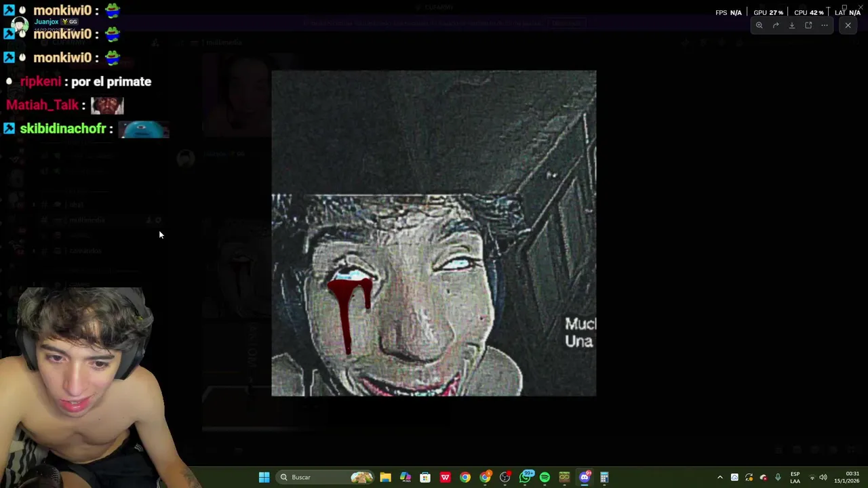
Task: Switch to OBS Studio on the taskbar
Action: coord(505,477)
